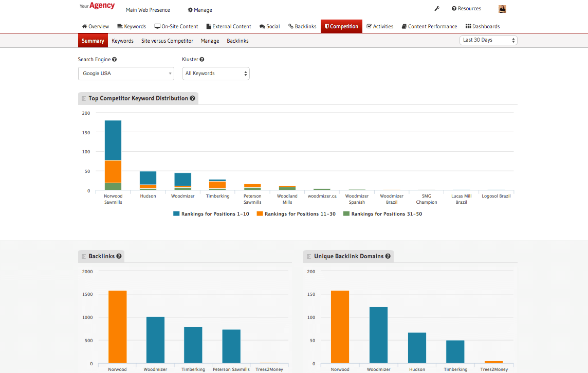
Task: Select the Competition tab
Action: (x=341, y=26)
